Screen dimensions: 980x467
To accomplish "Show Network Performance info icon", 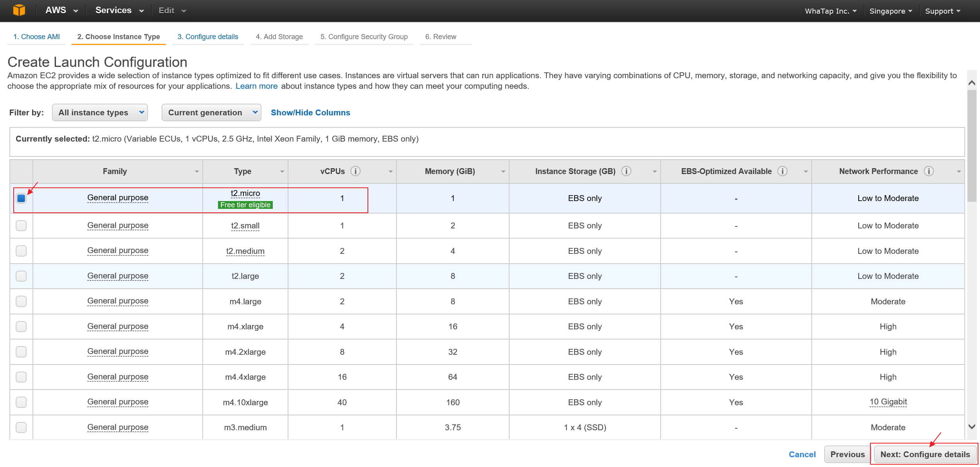I will [929, 171].
